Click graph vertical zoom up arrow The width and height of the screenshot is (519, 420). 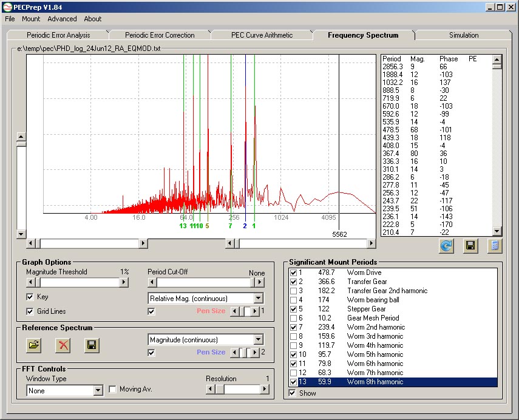(x=21, y=137)
